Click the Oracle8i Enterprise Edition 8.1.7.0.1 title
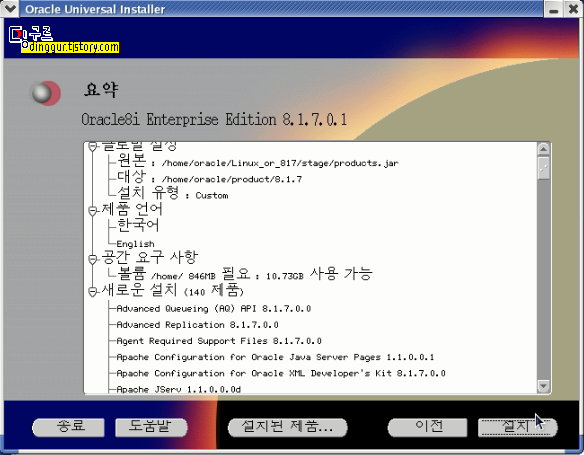The height and width of the screenshot is (455, 584). click(214, 120)
